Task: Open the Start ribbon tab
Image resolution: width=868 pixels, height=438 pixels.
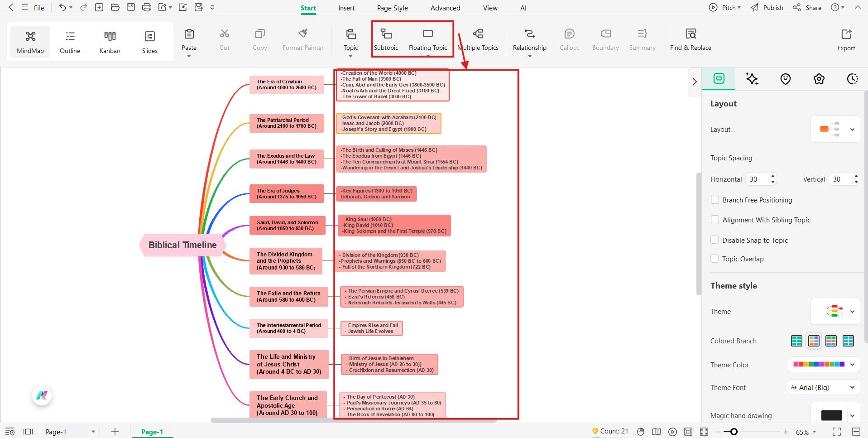Action: click(308, 8)
